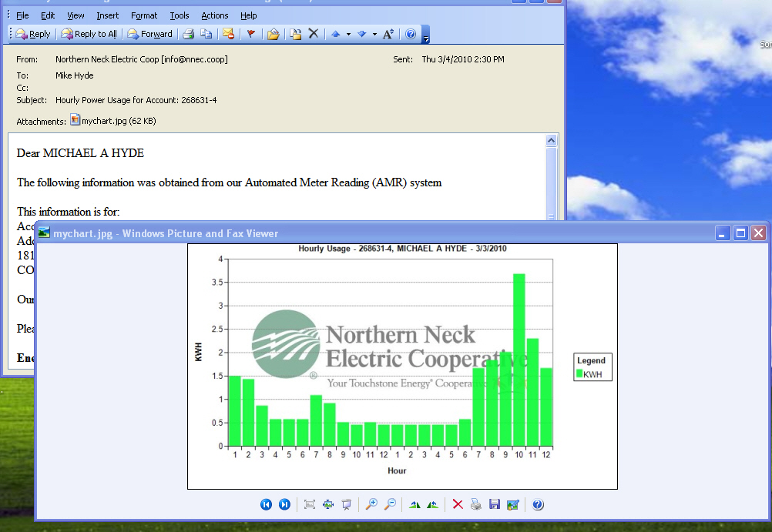
Task: Open Picture Viewer help icon
Action: pos(538,504)
